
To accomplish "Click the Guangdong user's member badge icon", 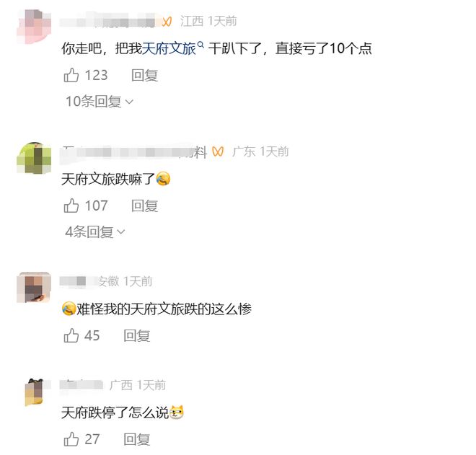I will [x=218, y=151].
